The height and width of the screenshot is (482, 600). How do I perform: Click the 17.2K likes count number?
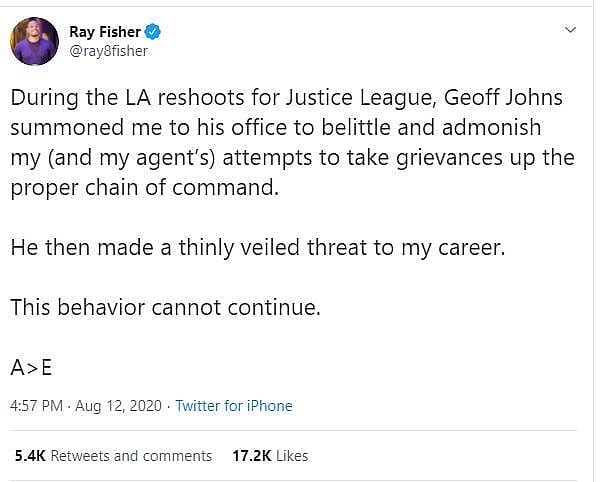[252, 455]
